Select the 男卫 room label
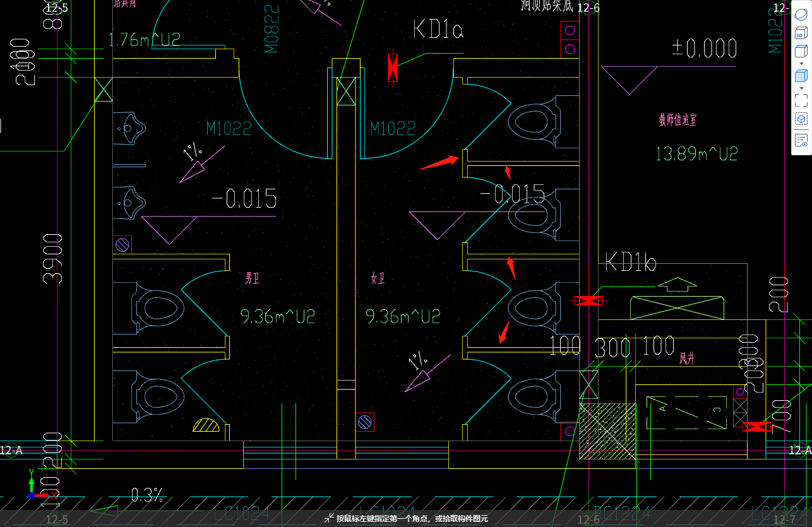812x527 pixels. point(253,278)
